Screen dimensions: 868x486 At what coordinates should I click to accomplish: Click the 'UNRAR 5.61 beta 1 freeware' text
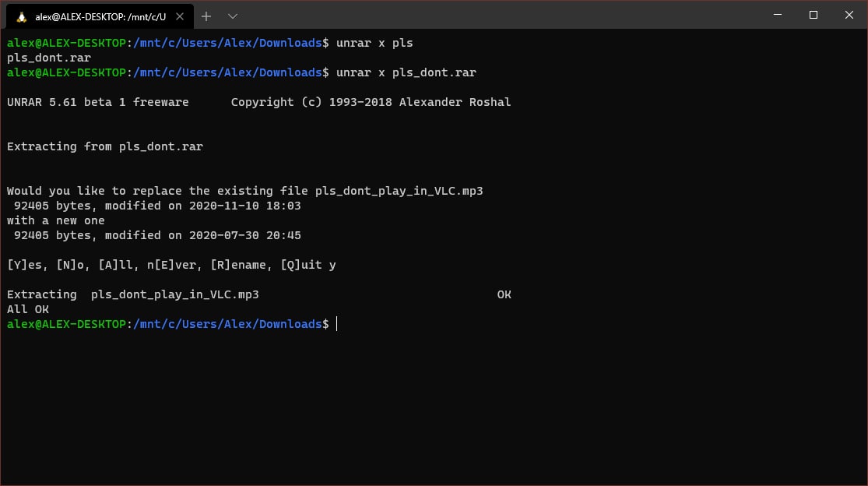click(x=97, y=102)
